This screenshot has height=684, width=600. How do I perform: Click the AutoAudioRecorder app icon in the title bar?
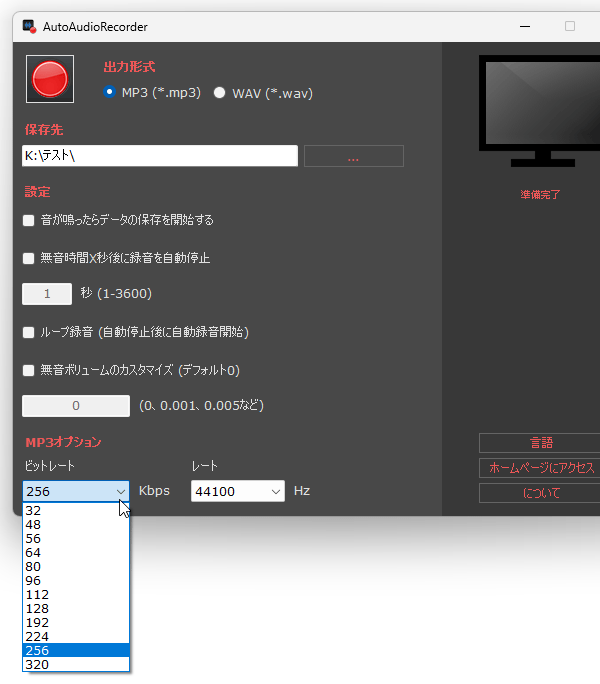[29, 27]
